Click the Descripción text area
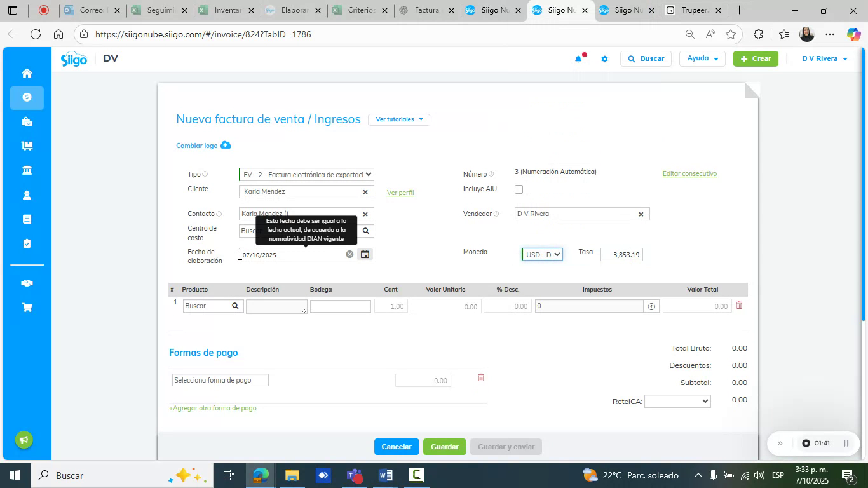The height and width of the screenshot is (488, 868). pos(276,306)
